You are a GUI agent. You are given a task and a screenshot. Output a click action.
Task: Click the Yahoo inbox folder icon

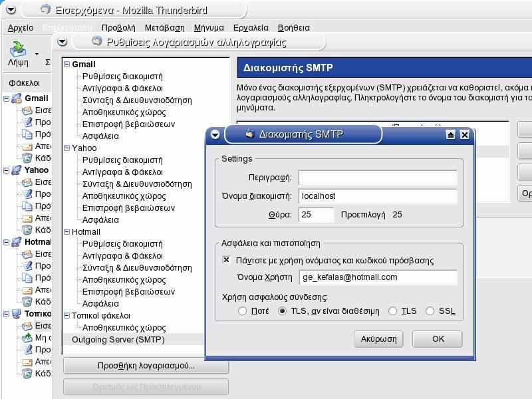27,182
